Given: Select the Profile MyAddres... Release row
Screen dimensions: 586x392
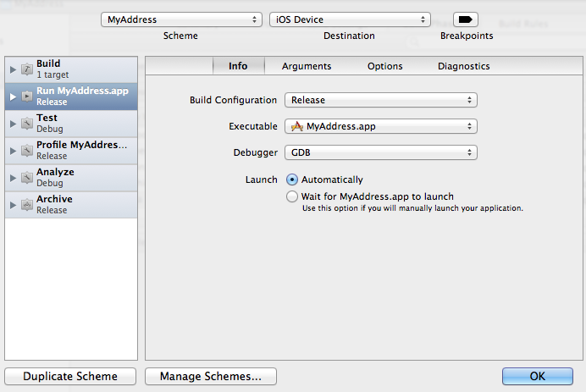Looking at the screenshot, I should click(71, 151).
